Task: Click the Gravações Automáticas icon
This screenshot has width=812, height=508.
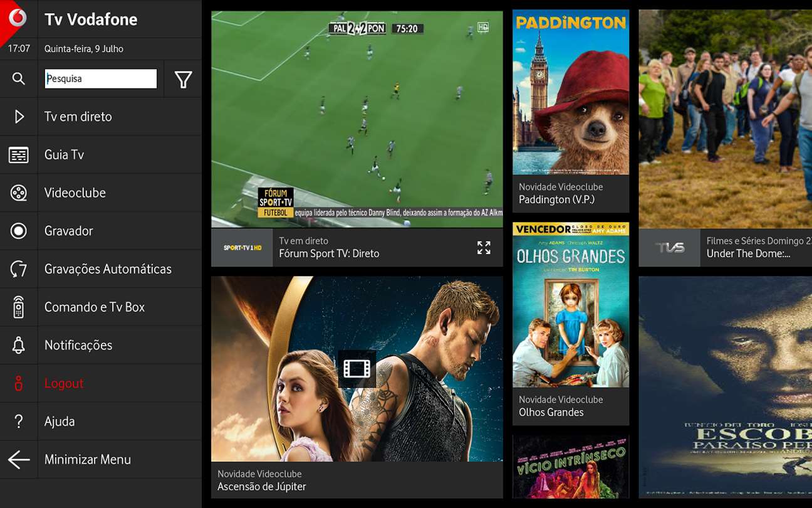Action: (19, 269)
